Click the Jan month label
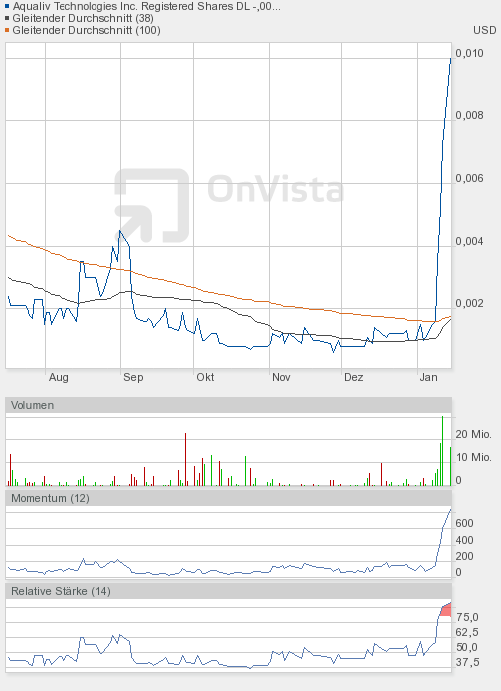The image size is (501, 691). tap(428, 377)
